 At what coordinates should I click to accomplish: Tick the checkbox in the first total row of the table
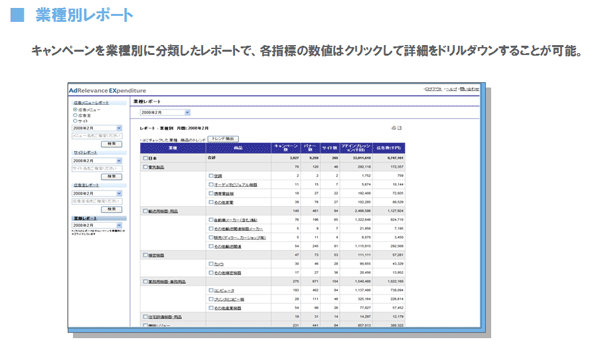[x=145, y=158]
